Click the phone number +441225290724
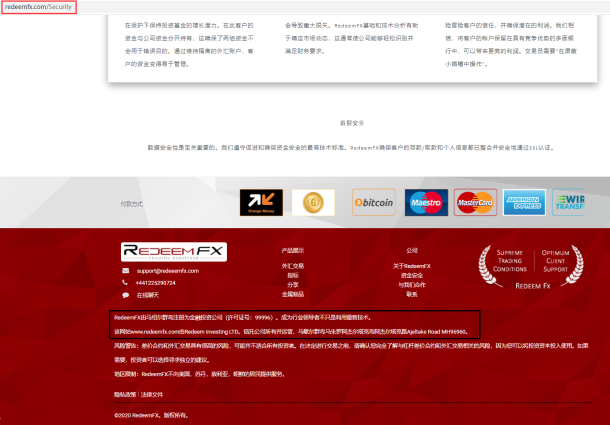 [x=156, y=283]
